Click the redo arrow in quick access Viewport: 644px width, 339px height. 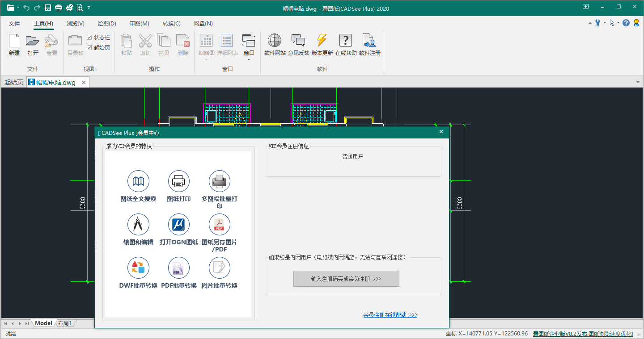pyautogui.click(x=37, y=8)
